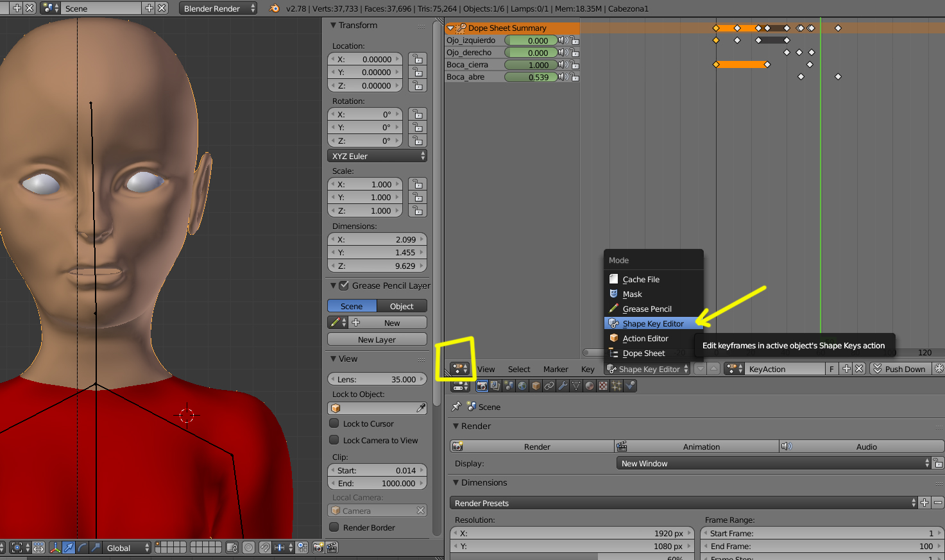Click the OpenGL render animation clapper icon
Viewport: 945px width, 560px height.
(x=332, y=547)
